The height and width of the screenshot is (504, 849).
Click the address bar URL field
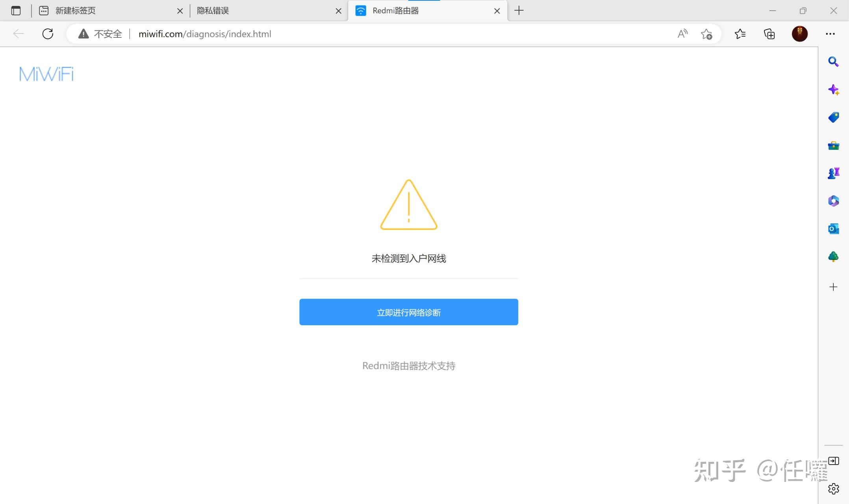pyautogui.click(x=402, y=34)
